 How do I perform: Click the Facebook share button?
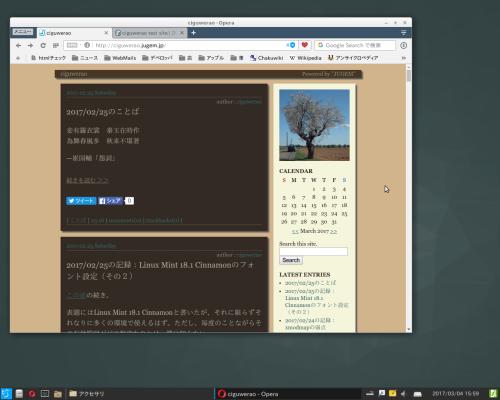point(111,201)
